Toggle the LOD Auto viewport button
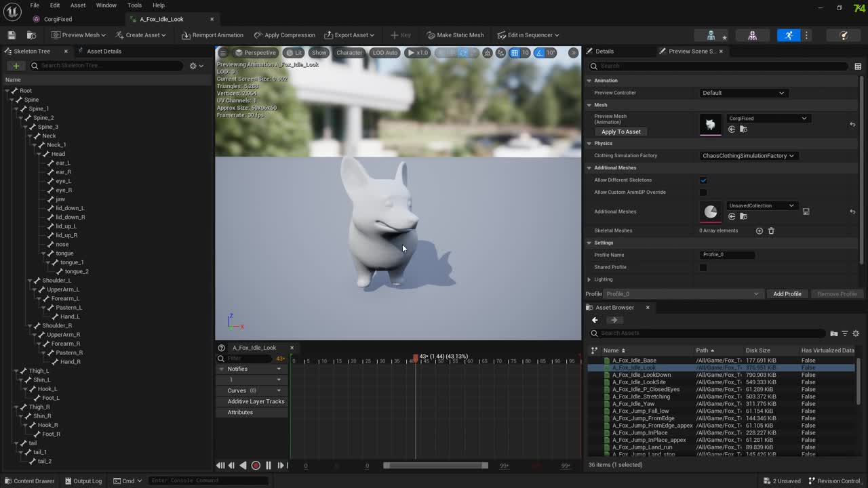This screenshot has width=868, height=488. point(385,52)
